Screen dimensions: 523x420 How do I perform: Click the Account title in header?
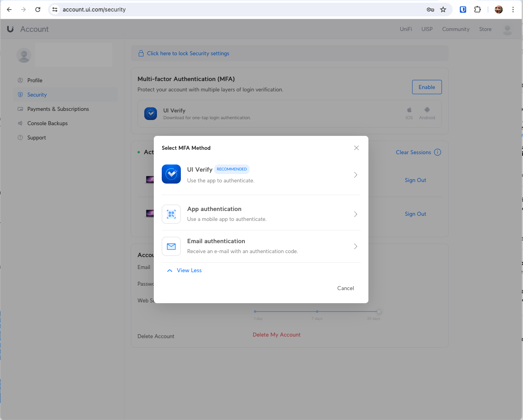(x=35, y=29)
